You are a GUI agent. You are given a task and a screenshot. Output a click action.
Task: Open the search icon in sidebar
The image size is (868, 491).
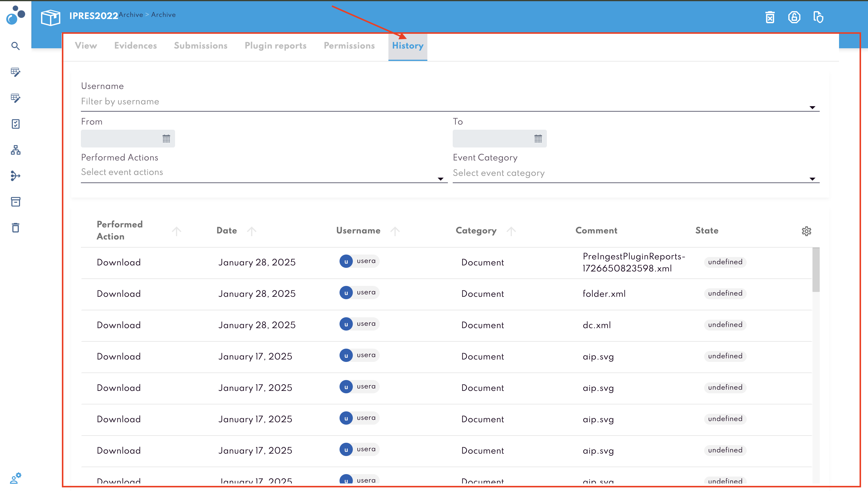click(15, 46)
